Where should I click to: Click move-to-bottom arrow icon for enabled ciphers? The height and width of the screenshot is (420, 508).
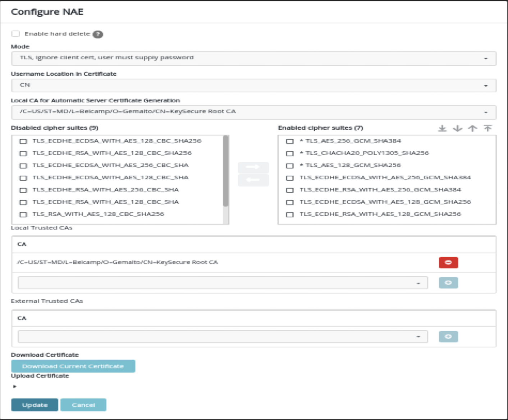point(442,128)
